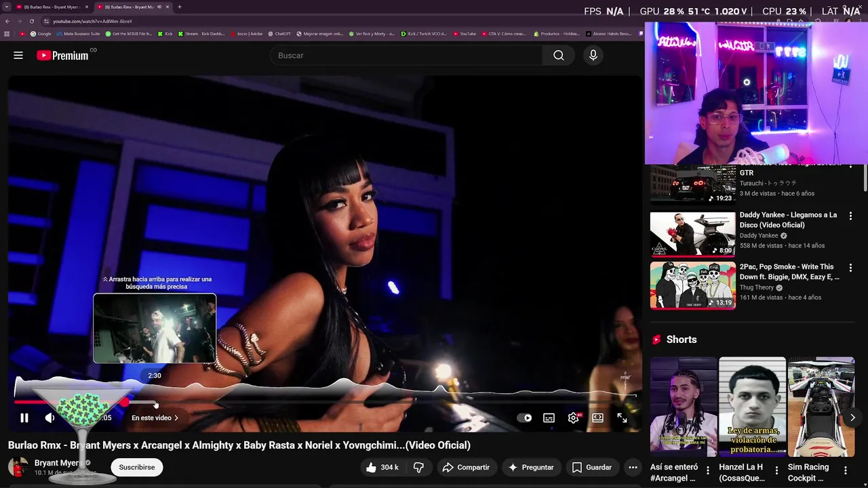This screenshot has width=868, height=488.
Task: Dislike the video
Action: [x=418, y=468]
